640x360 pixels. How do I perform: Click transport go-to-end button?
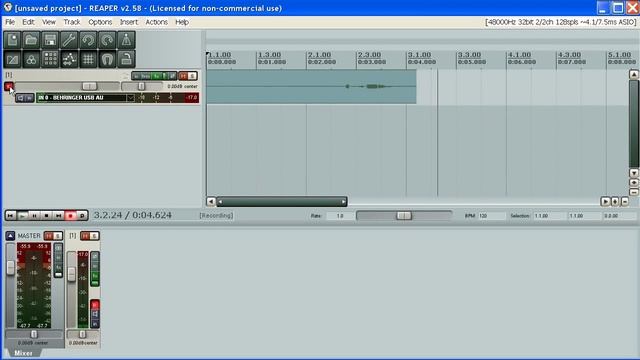tap(58, 216)
